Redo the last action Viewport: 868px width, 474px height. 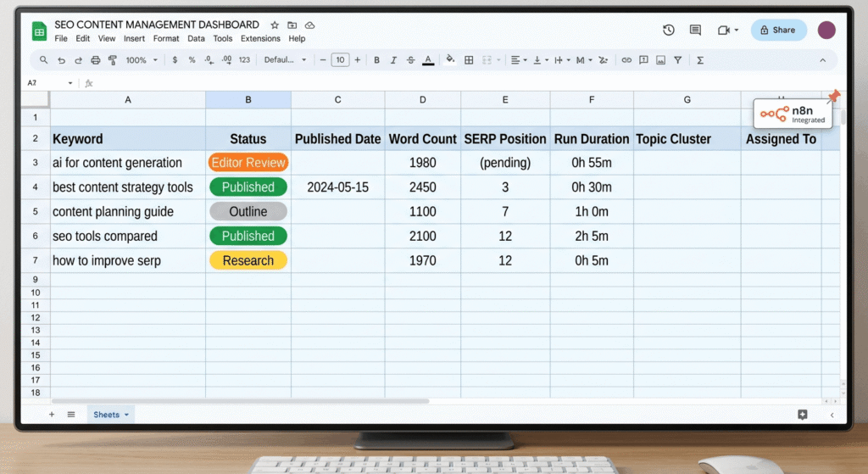click(x=79, y=60)
